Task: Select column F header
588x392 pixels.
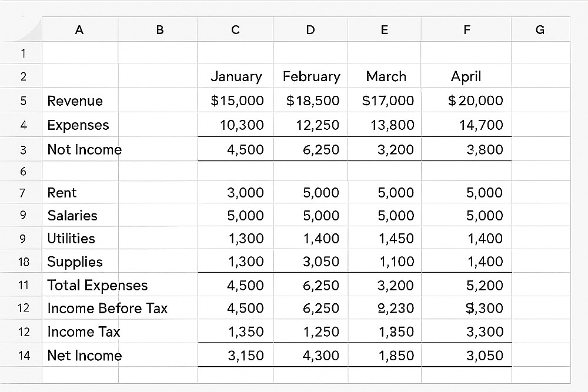Action: pyautogui.click(x=466, y=30)
